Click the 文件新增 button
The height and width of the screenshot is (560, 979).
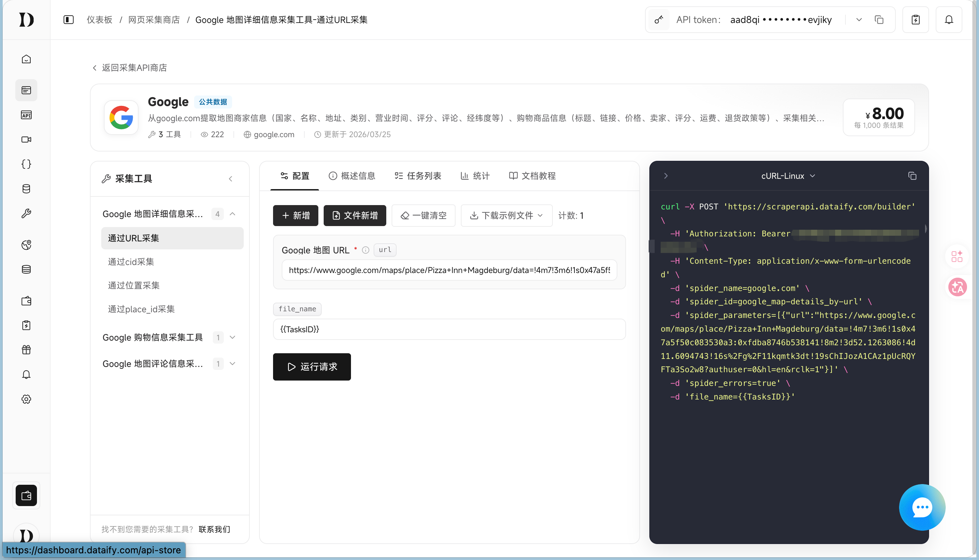[x=355, y=215]
